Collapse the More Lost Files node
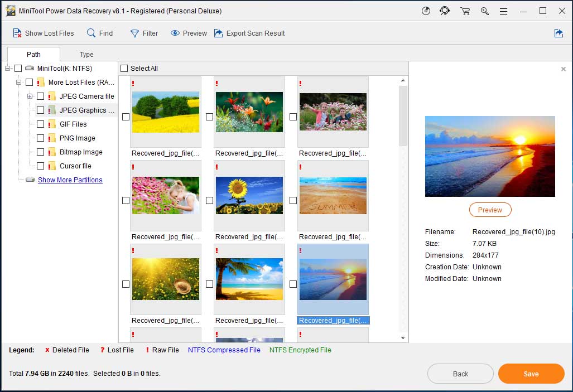Image resolution: width=573 pixels, height=392 pixels. click(x=18, y=83)
